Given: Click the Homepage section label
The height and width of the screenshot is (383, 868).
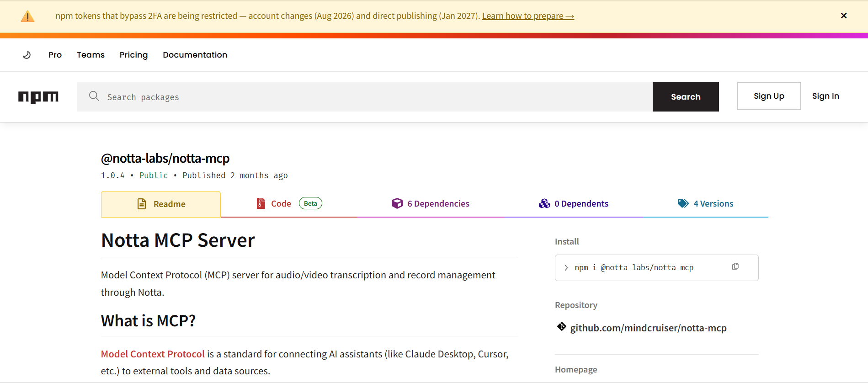Looking at the screenshot, I should pos(576,370).
